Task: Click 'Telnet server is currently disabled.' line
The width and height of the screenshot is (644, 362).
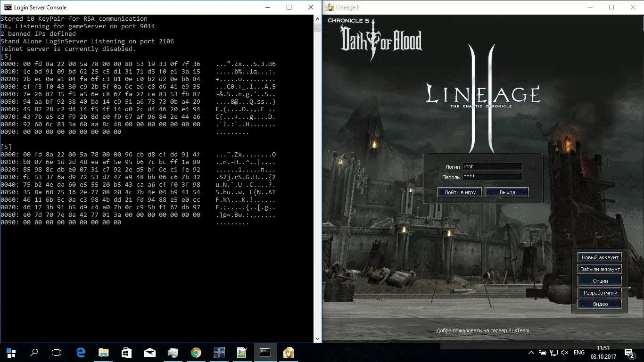Action: (x=68, y=49)
